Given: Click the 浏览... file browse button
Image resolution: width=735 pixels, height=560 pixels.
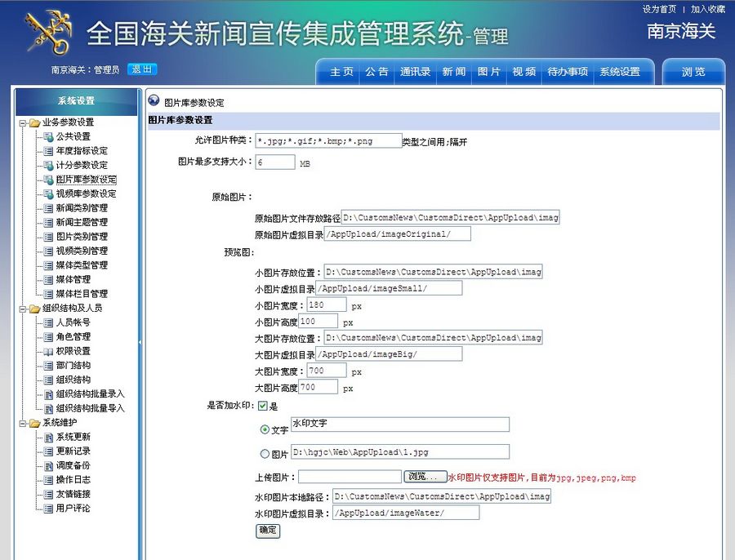Looking at the screenshot, I should click(x=425, y=477).
